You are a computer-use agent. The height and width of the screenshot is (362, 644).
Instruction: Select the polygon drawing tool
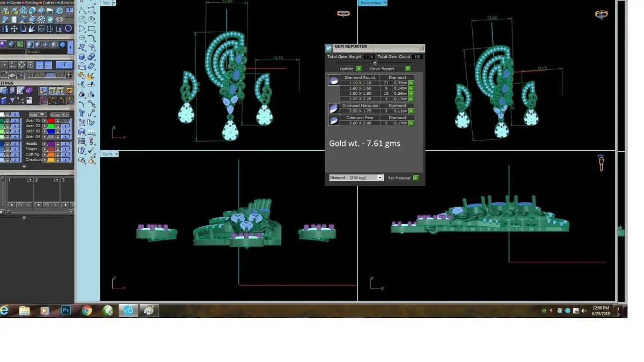pos(82,38)
